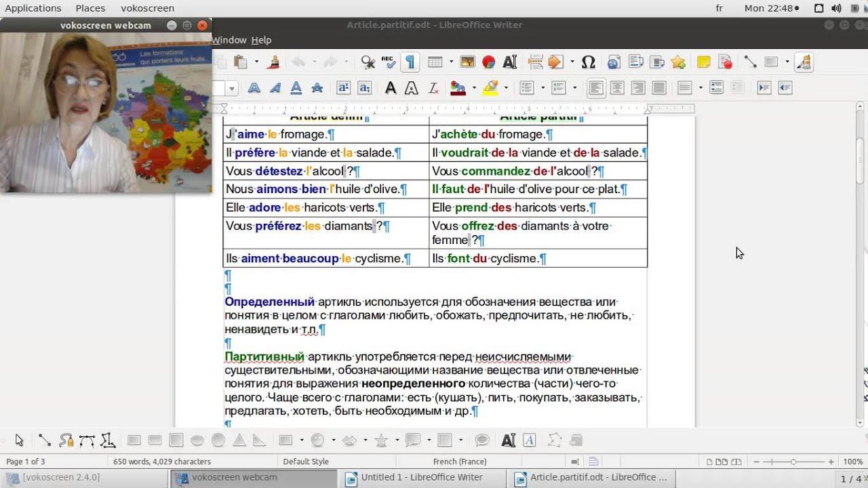The image size is (868, 488).
Task: Open the Window menu
Action: click(x=229, y=40)
